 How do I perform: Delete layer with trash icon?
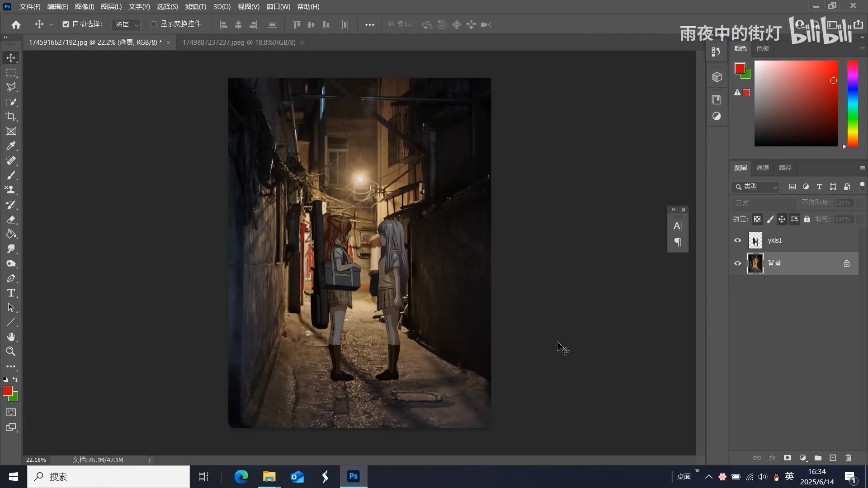(x=848, y=458)
